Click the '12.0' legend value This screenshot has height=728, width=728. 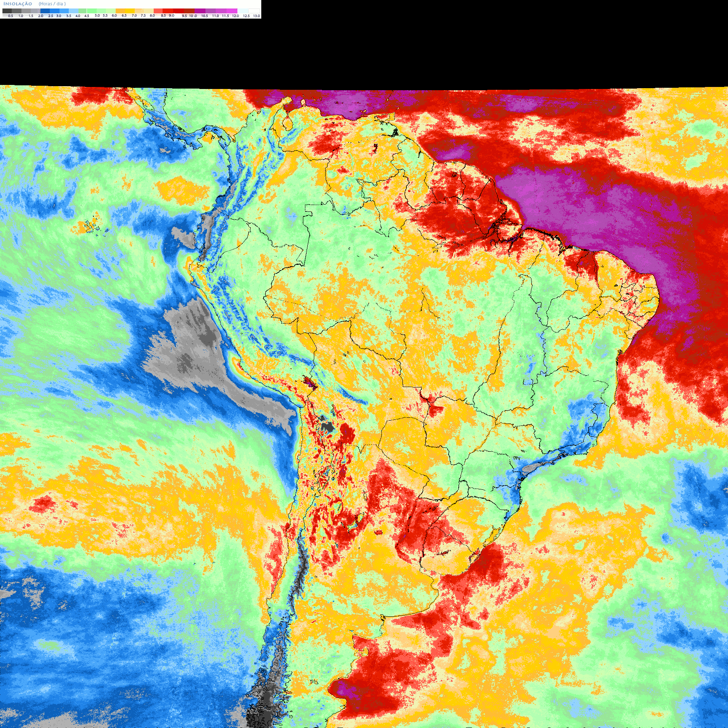pyautogui.click(x=235, y=16)
